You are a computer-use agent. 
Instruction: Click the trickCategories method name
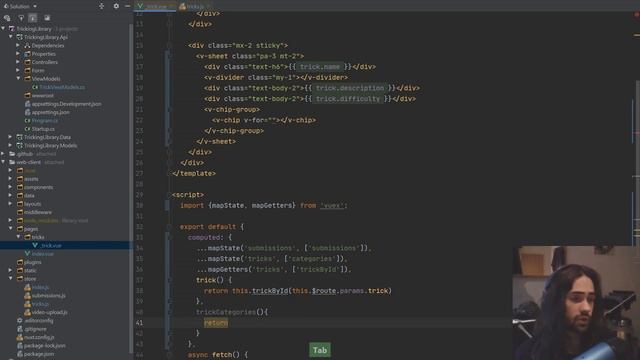pos(226,312)
